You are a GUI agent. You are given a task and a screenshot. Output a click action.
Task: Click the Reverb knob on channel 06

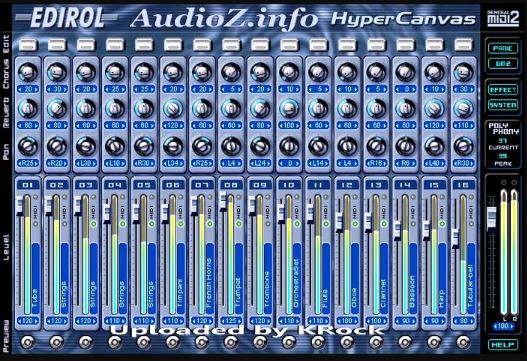point(173,108)
